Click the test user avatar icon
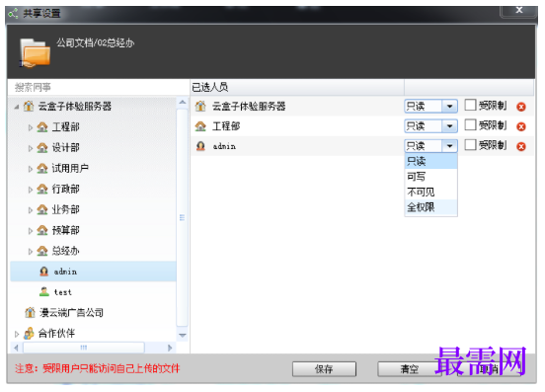 click(44, 292)
